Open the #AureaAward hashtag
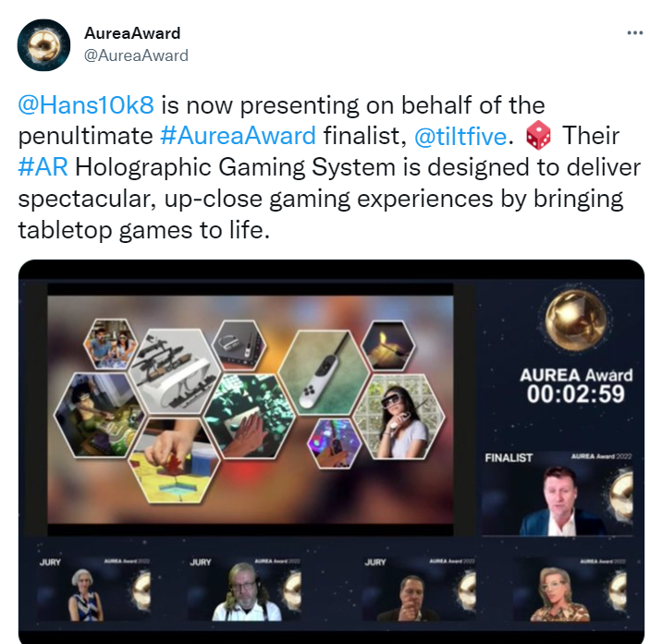Viewport: 650px width, 644px height. (x=238, y=136)
